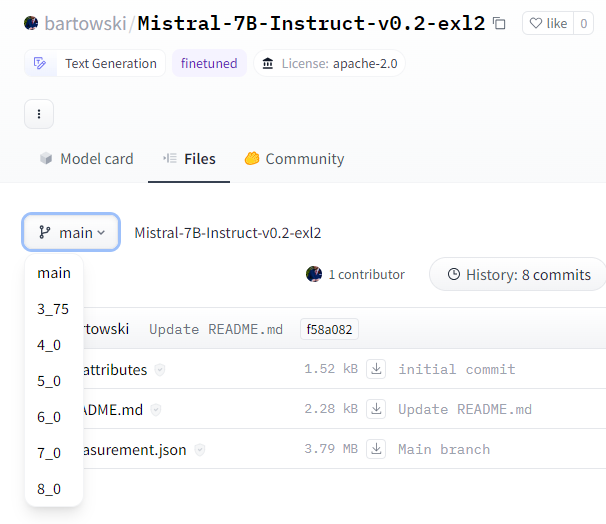Click the 1.52 kB file size
This screenshot has width=606, height=524.
(x=331, y=369)
